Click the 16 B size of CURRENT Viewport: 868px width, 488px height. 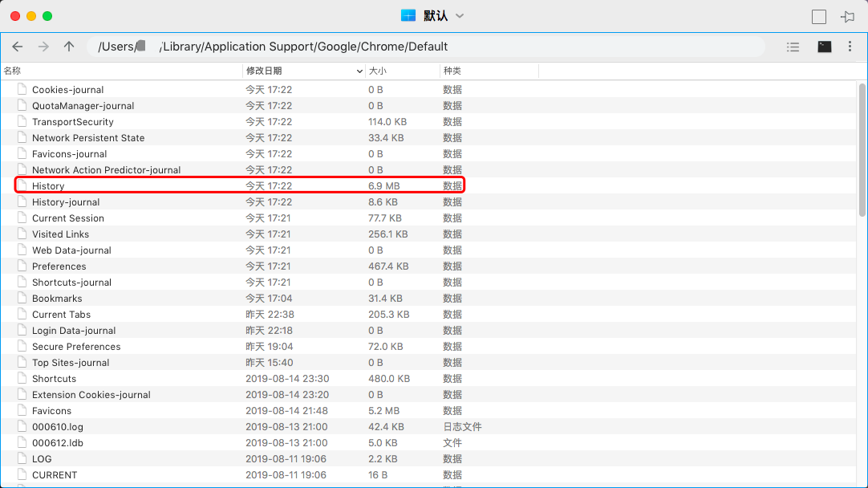(x=378, y=475)
